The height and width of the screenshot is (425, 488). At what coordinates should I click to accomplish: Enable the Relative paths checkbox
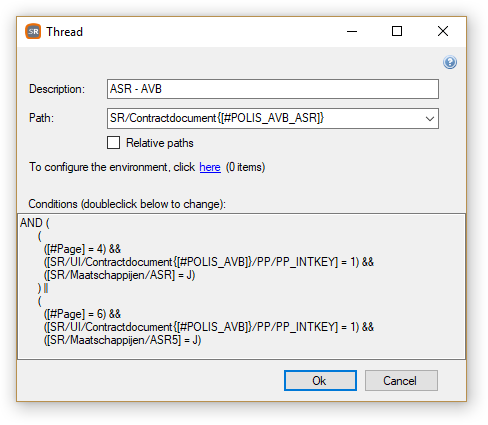tap(113, 143)
